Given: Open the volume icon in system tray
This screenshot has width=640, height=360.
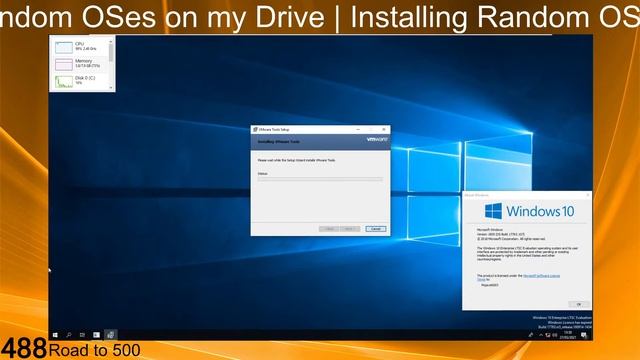Looking at the screenshot, I should pos(555,335).
